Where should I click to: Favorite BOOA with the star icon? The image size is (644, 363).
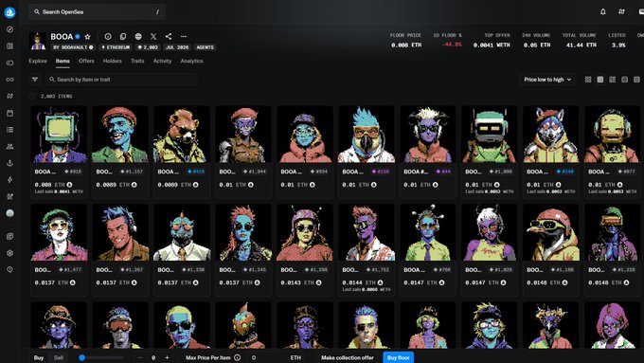point(87,37)
